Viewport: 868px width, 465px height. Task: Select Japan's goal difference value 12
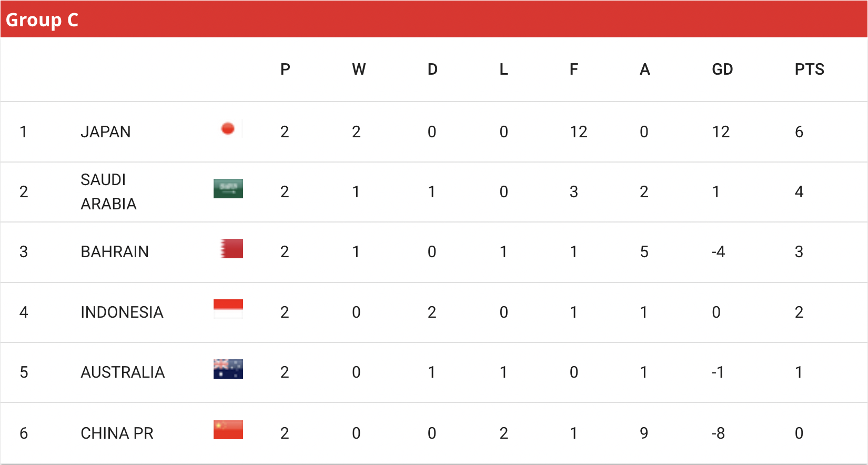[x=721, y=132]
